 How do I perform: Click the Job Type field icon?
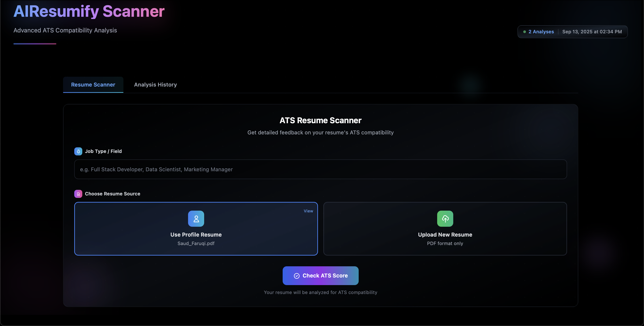tap(78, 151)
